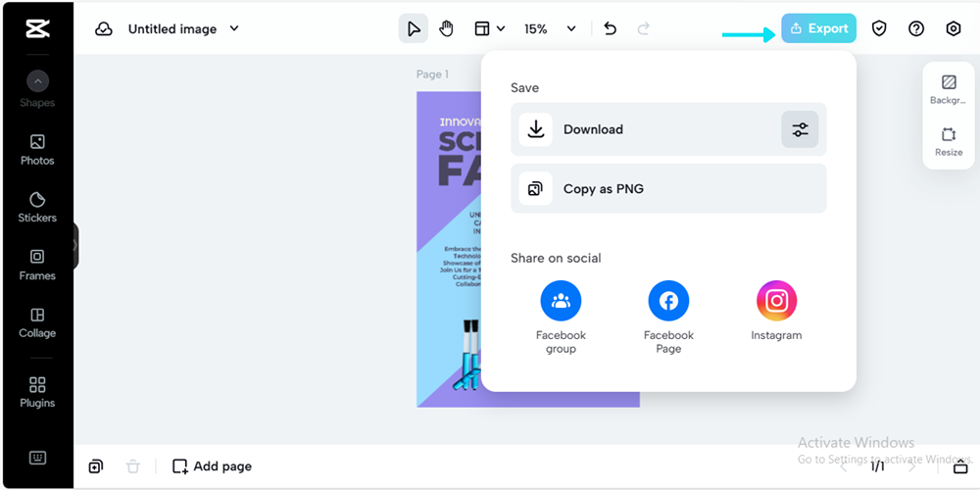Click the Copy as PNG icon
Screen dimensions: 980x490
(x=536, y=189)
